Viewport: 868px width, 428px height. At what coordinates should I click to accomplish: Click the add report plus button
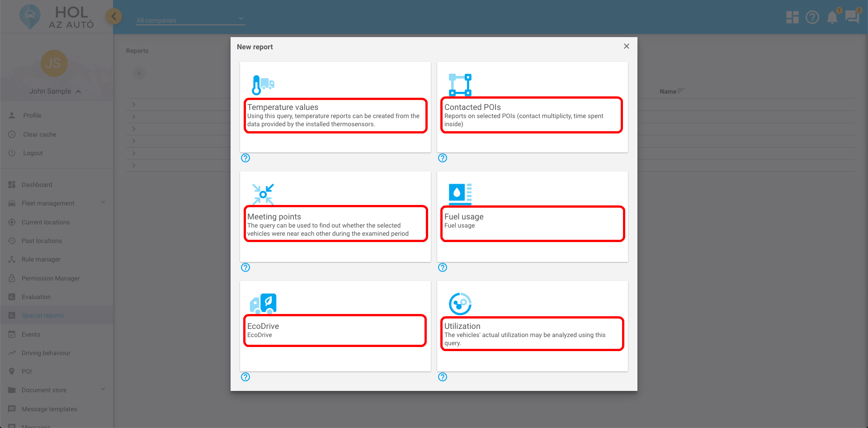tap(139, 73)
